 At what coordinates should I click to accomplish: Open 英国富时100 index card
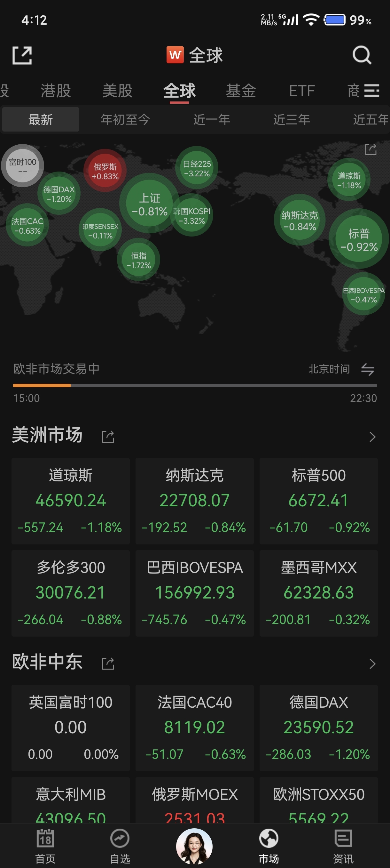pos(71,728)
